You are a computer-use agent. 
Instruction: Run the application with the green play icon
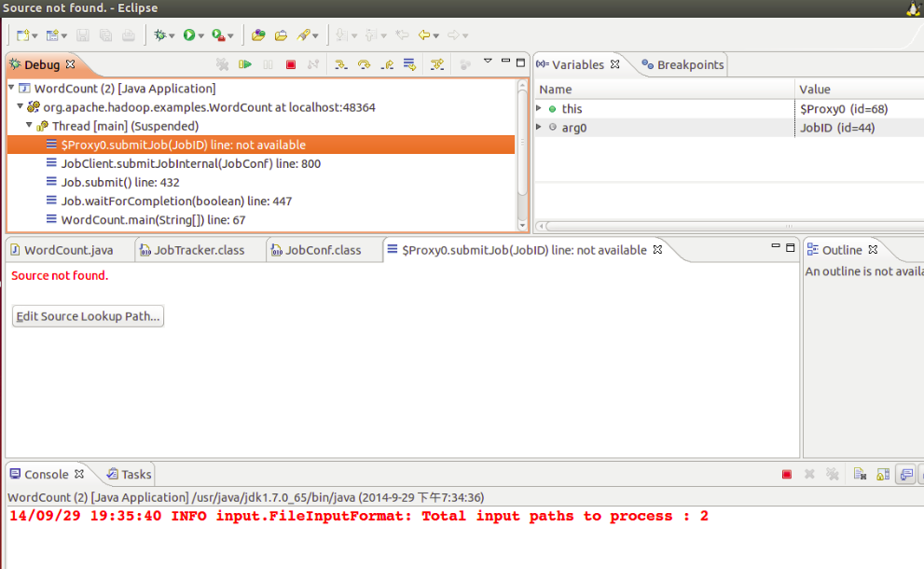[x=189, y=35]
